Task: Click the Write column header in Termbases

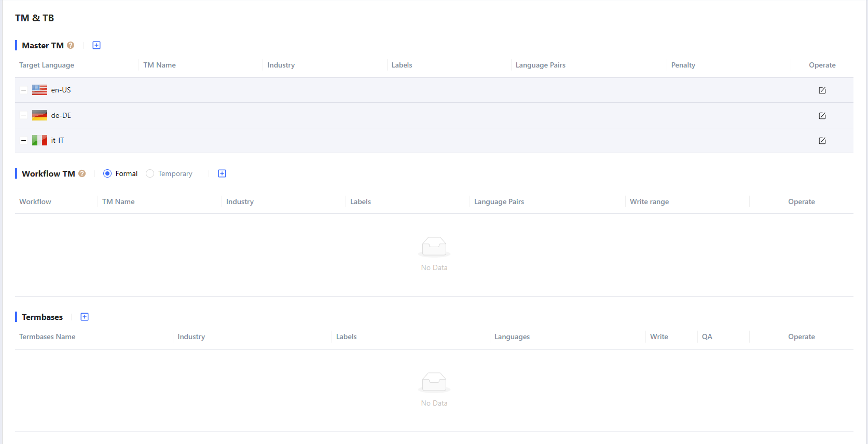Action: [659, 337]
